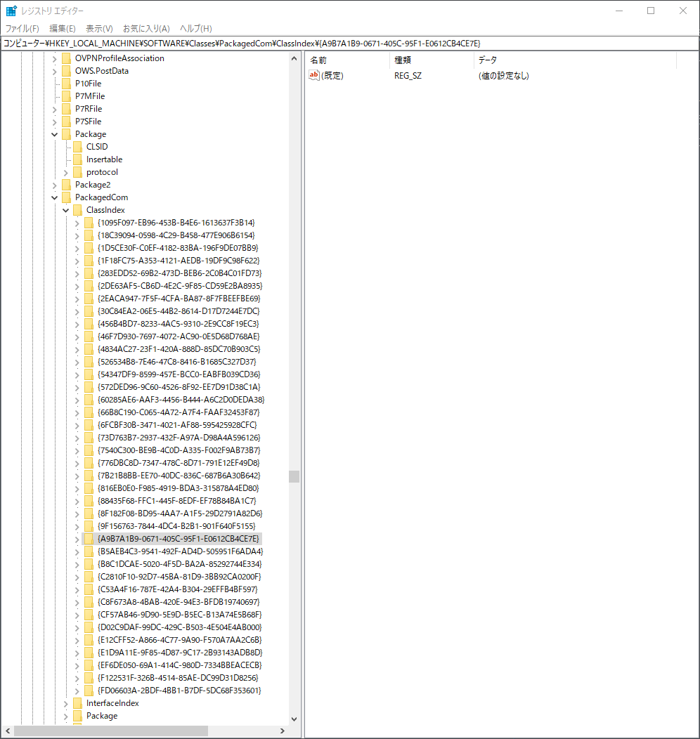Image resolution: width=700 pixels, height=739 pixels.
Task: Expand the OWS.PostData key
Action: pos(54,72)
